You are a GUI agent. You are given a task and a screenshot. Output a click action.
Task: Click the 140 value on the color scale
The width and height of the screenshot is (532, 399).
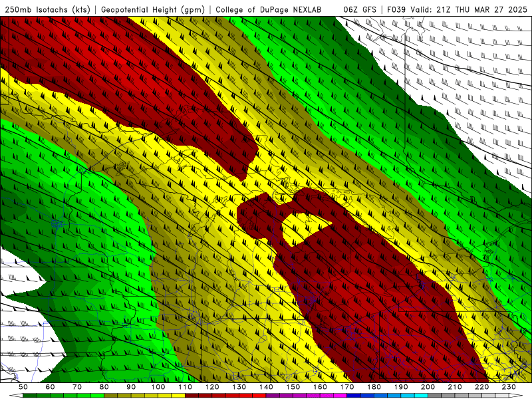pyautogui.click(x=266, y=387)
